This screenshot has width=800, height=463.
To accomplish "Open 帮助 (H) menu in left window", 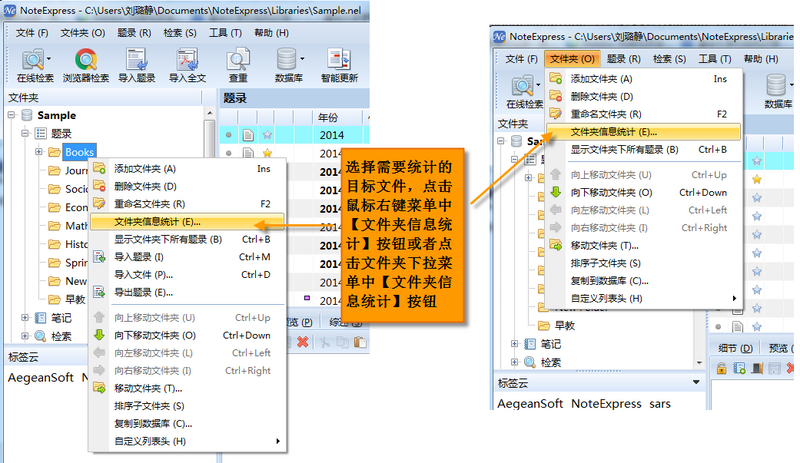I will (271, 33).
